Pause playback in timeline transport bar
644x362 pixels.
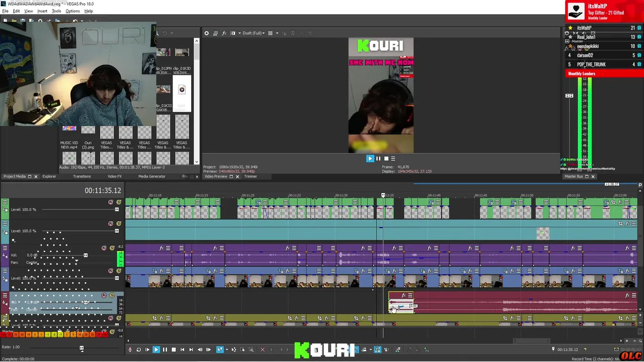pyautogui.click(x=165, y=349)
